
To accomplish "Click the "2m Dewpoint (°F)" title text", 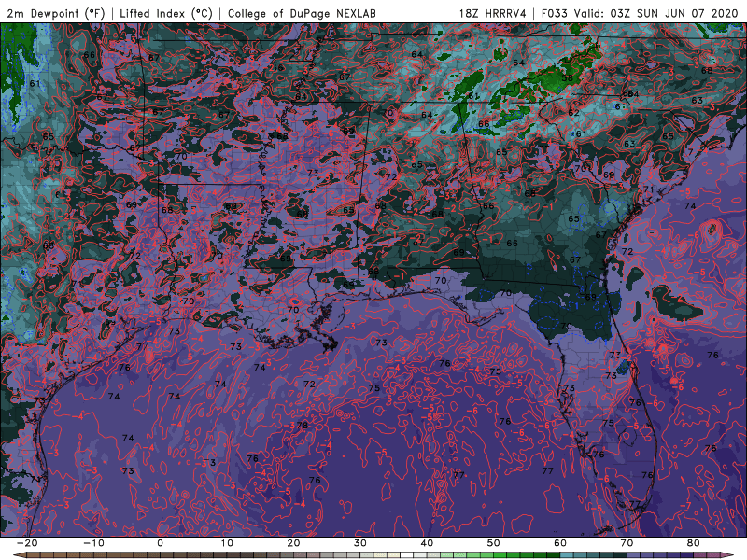I will tap(56, 13).
